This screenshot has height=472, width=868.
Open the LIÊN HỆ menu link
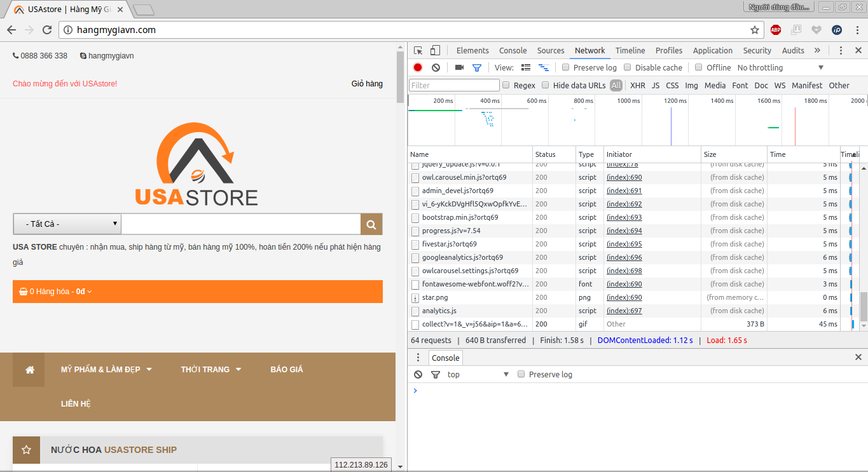coord(76,404)
